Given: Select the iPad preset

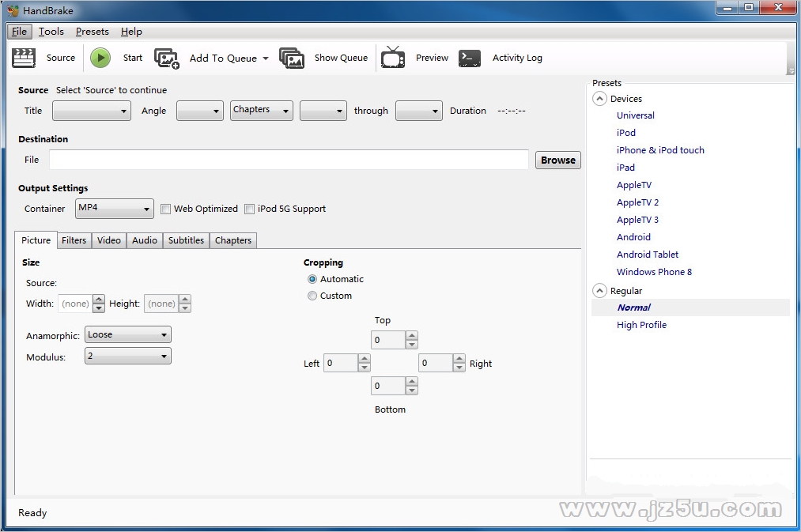Looking at the screenshot, I should click(x=625, y=168).
